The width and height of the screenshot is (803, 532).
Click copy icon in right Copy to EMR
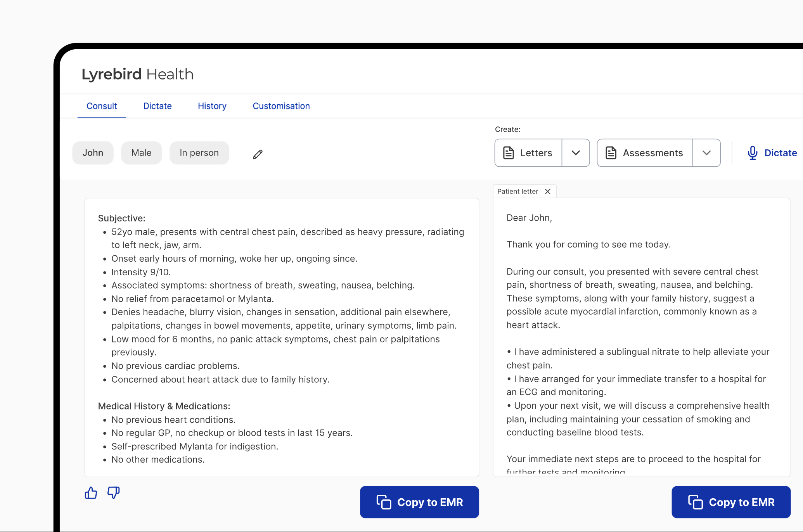695,502
